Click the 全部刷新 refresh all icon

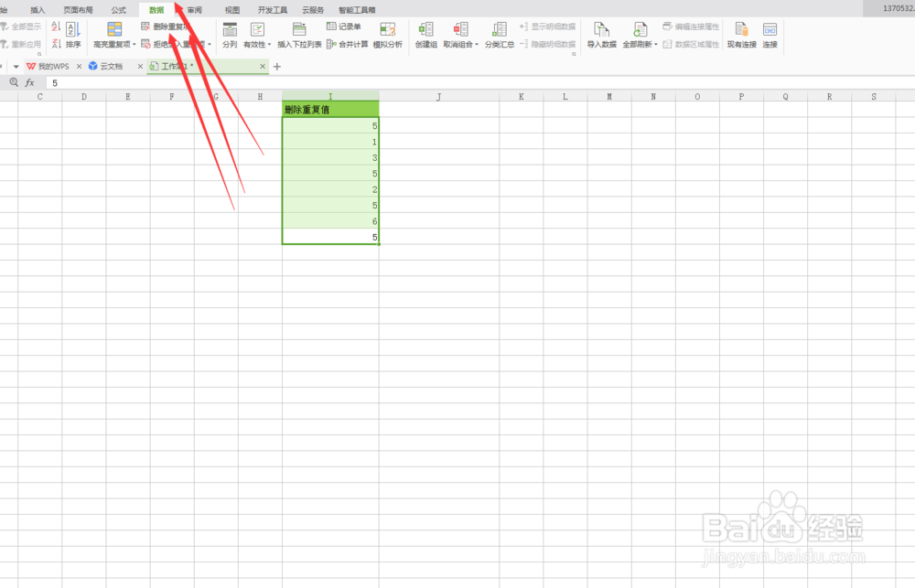(x=640, y=30)
